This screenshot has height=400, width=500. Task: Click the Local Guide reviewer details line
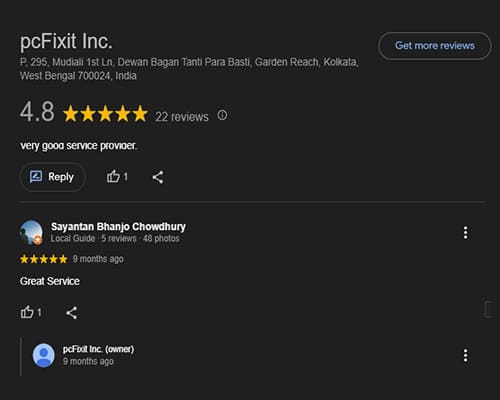[x=115, y=238]
